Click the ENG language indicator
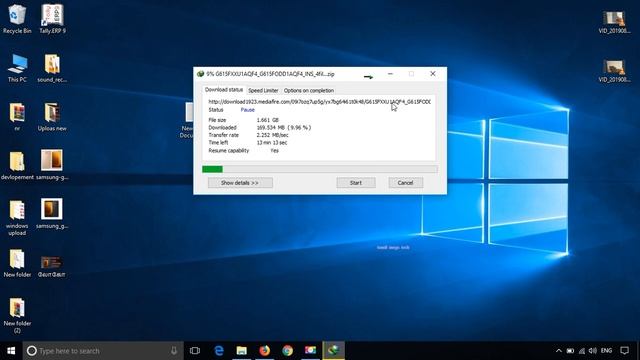Viewport: 640px width, 360px height. click(607, 351)
